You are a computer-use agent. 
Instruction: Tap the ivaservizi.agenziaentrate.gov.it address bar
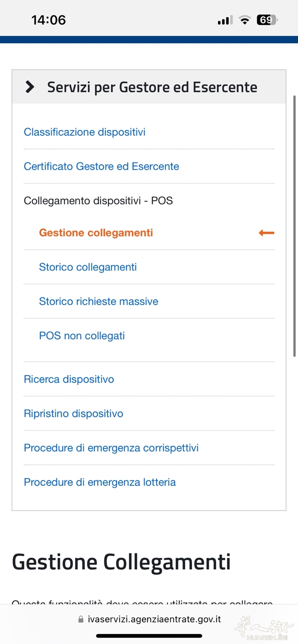tap(154, 619)
